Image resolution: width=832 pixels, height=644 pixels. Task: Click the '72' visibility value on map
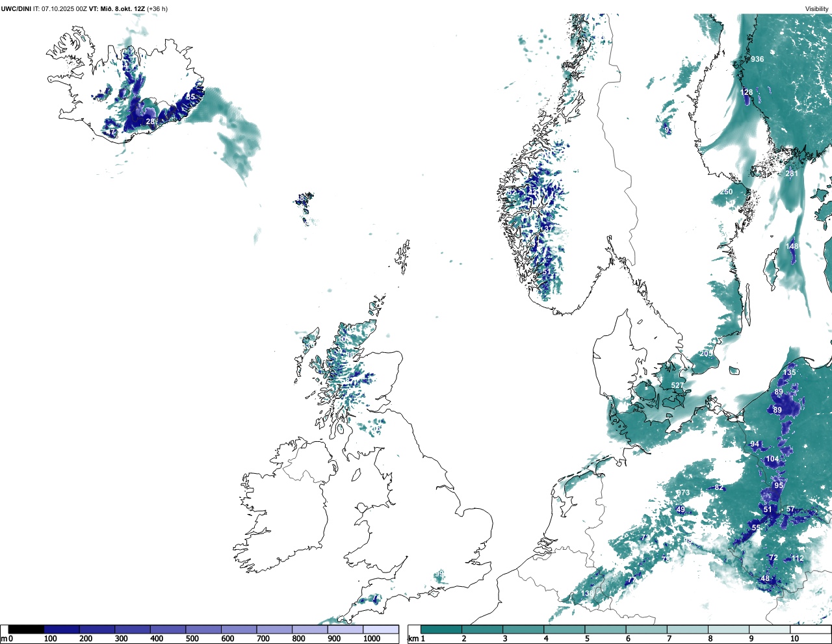tap(773, 558)
